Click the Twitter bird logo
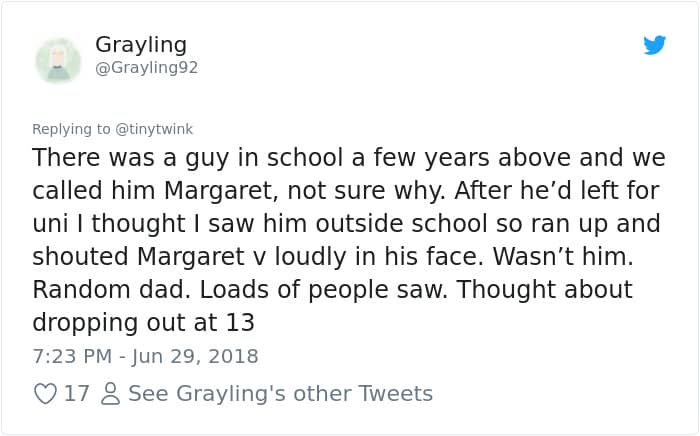 654,45
